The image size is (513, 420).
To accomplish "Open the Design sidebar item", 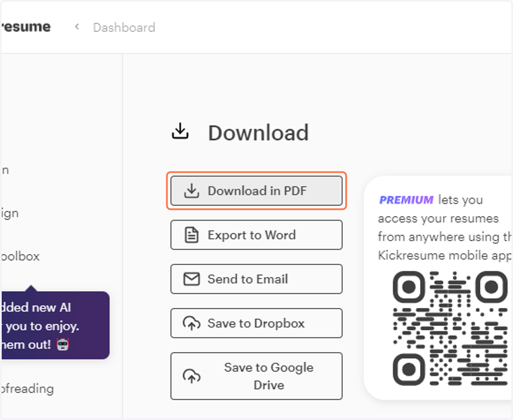I will [x=10, y=213].
